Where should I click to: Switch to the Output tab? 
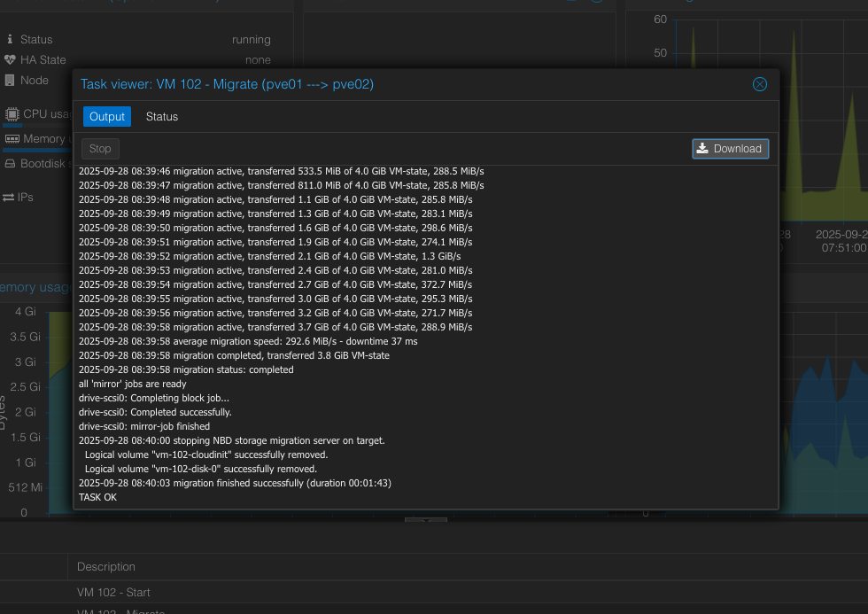point(107,117)
